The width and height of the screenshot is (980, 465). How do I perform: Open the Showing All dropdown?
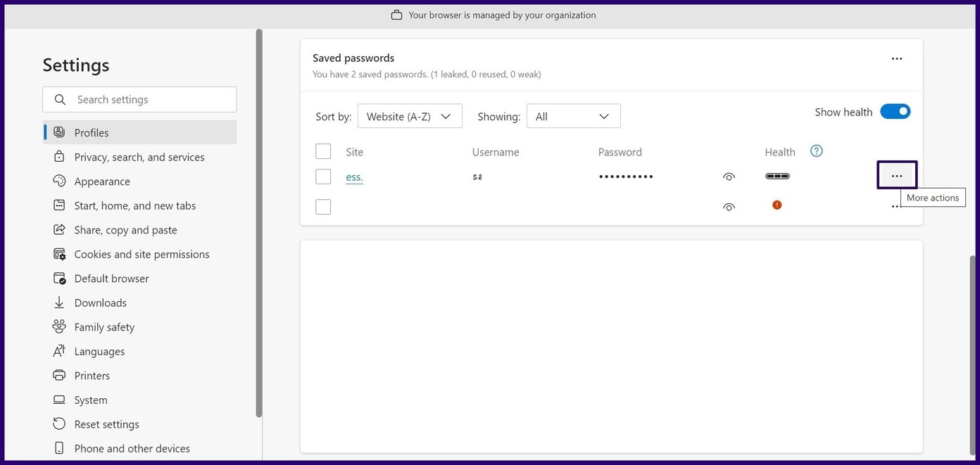[x=574, y=116]
